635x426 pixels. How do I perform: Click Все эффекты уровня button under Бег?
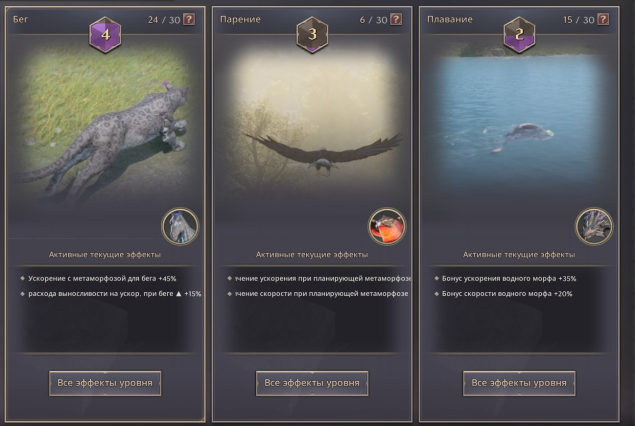click(x=105, y=383)
